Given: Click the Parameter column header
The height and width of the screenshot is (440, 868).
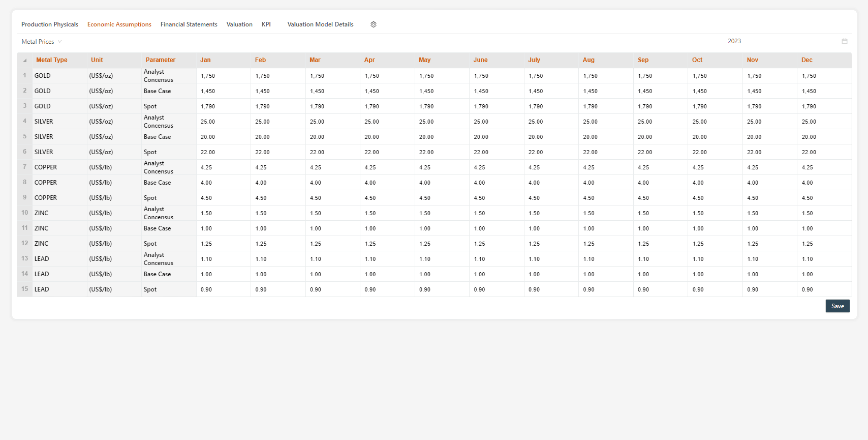Looking at the screenshot, I should pos(161,60).
